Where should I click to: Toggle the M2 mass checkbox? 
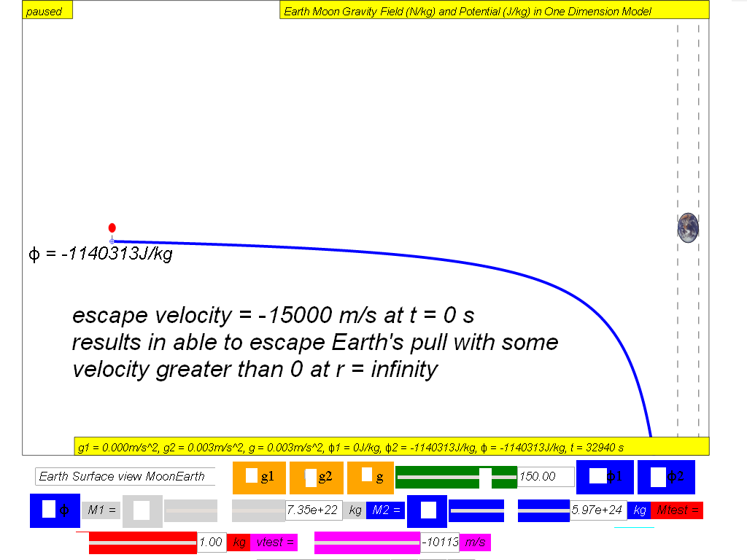(428, 510)
